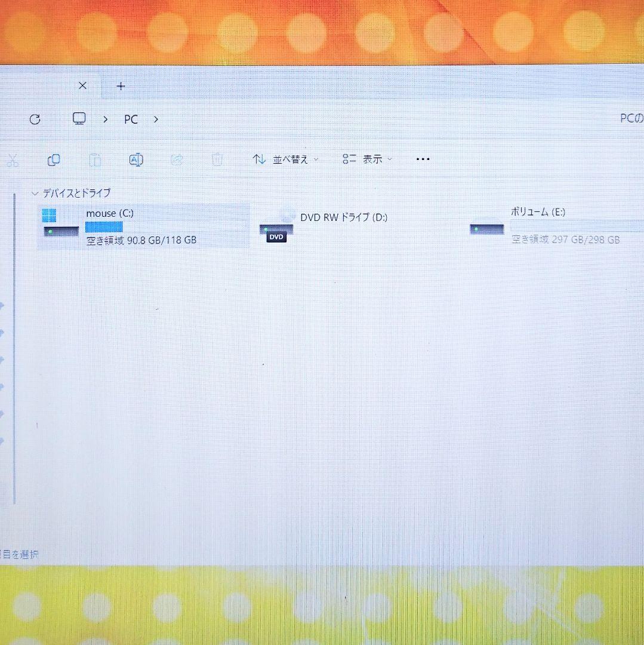Collapse the デバイスとドライブ section
Screen dimensions: 644x645
[35, 193]
